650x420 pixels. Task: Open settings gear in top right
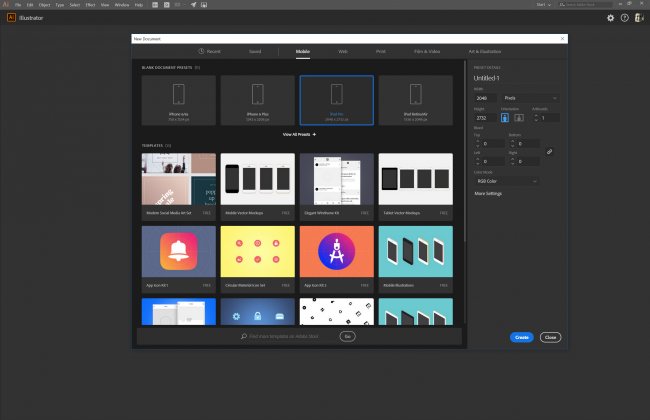point(611,18)
